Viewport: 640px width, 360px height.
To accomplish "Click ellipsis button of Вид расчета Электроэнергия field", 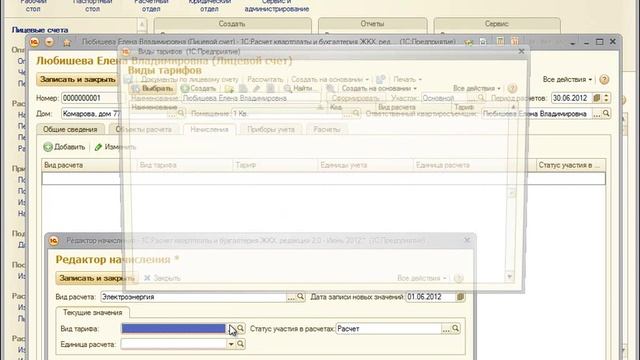I will (x=291, y=297).
